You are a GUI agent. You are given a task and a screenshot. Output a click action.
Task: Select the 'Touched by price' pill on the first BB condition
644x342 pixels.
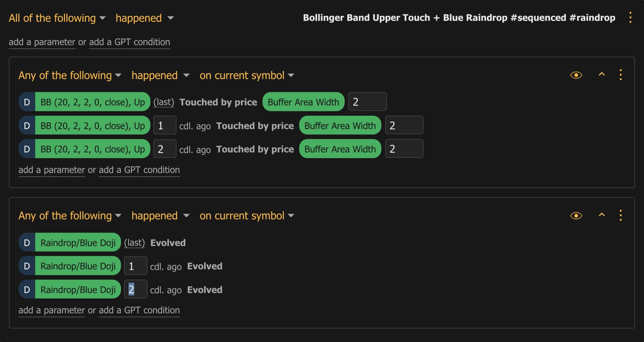click(218, 102)
